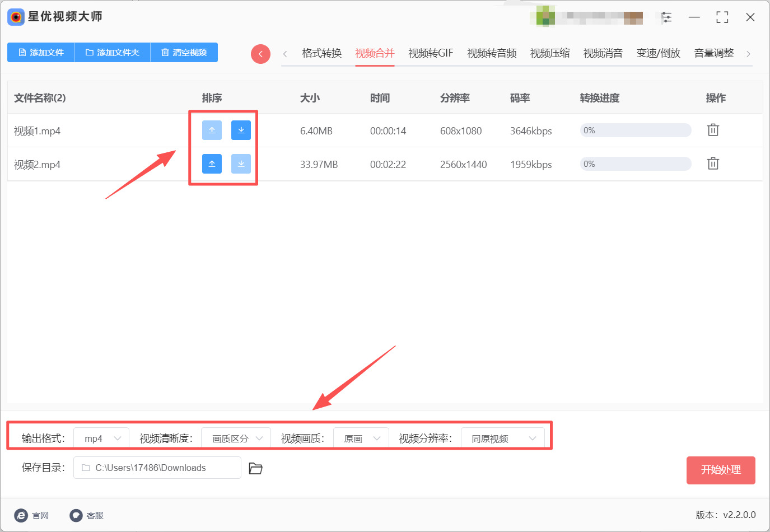Select the 视频2.mp4 file name

coord(37,165)
